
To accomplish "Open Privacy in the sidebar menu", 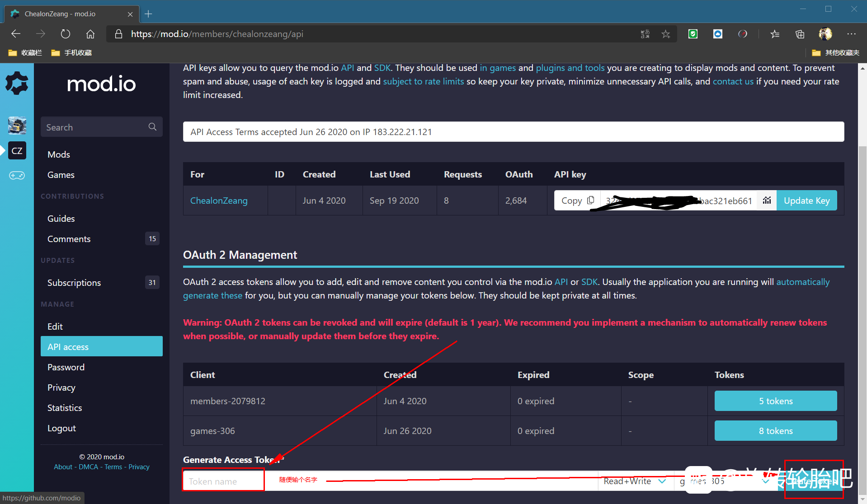I will pos(61,387).
